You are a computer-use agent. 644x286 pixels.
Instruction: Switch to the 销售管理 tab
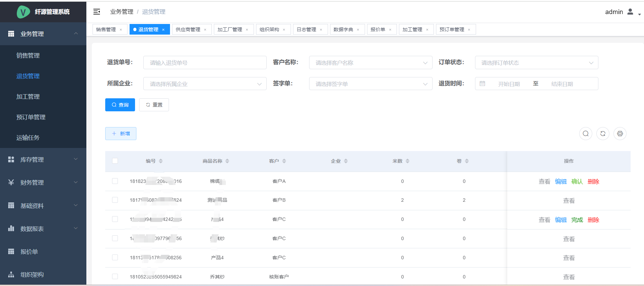(106, 29)
